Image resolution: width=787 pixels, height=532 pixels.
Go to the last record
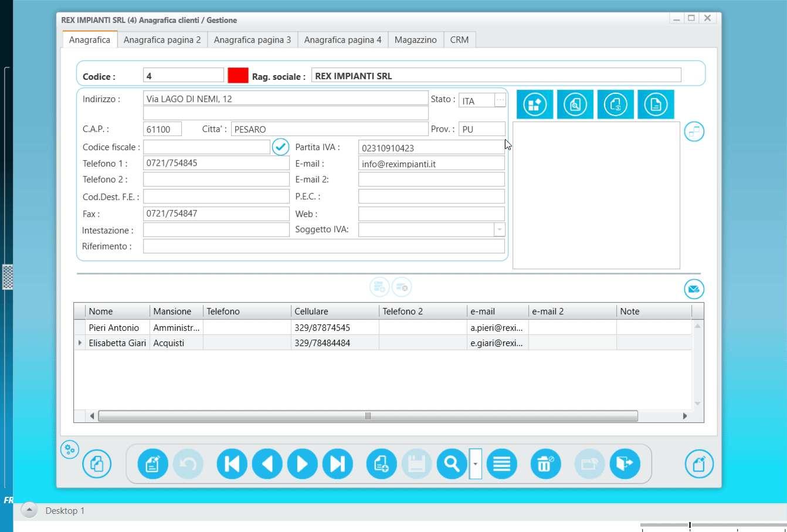[x=338, y=464]
